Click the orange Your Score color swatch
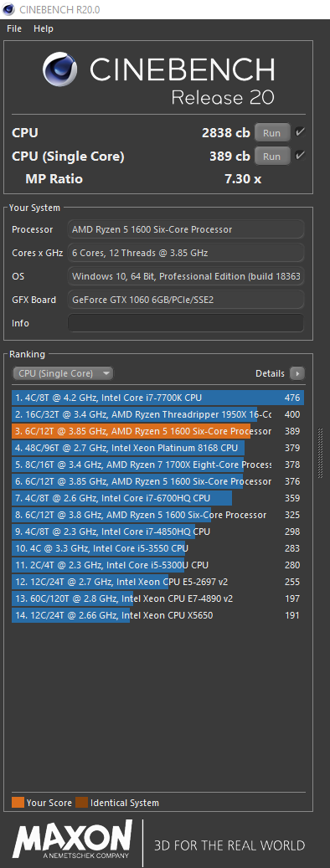Screen dimensions: 330x868 point(18,803)
